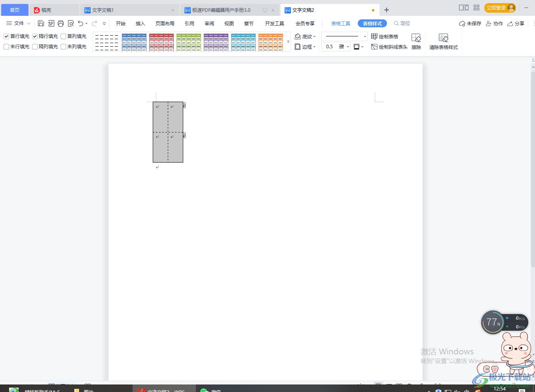Click the user avatar icon
535x392 pixels.
point(511,8)
